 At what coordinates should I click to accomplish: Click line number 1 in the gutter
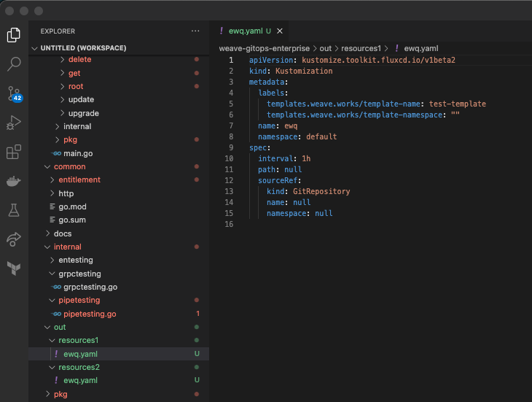pos(231,60)
